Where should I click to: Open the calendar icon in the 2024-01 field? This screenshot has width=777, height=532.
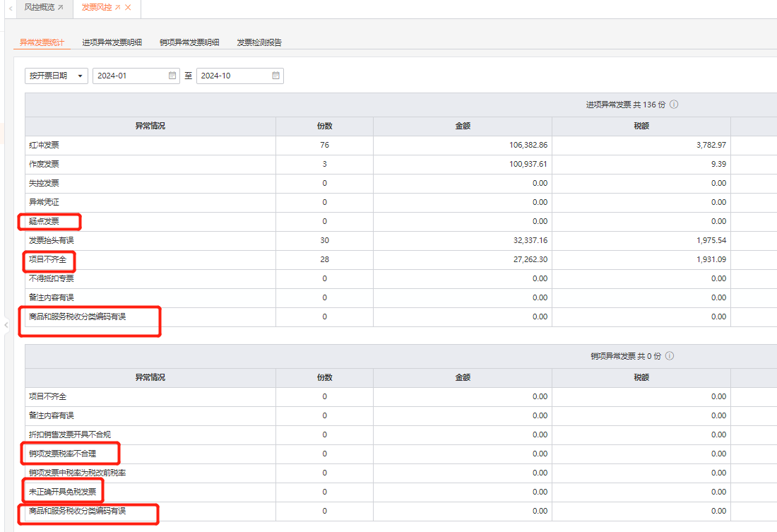(172, 76)
